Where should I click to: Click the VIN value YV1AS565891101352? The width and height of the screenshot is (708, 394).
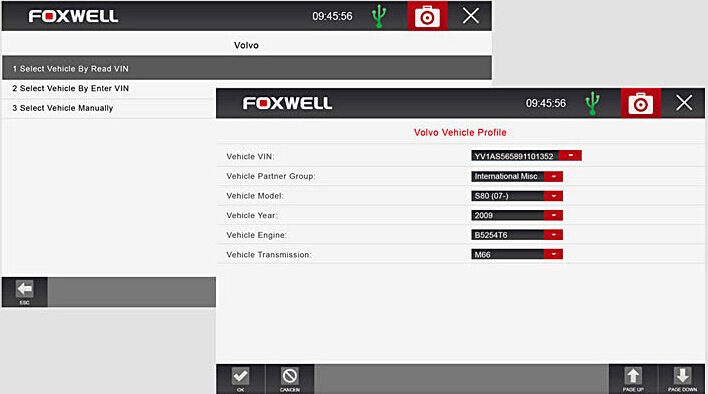[515, 156]
